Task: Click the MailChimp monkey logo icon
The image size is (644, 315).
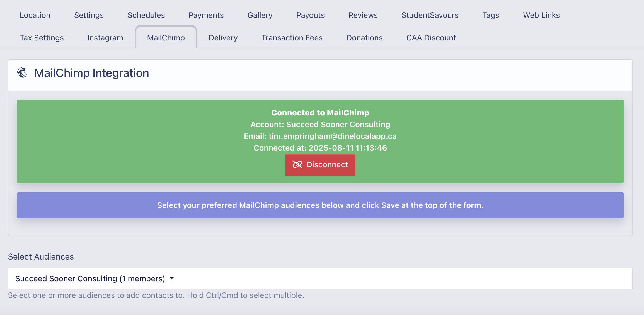Action: click(22, 73)
